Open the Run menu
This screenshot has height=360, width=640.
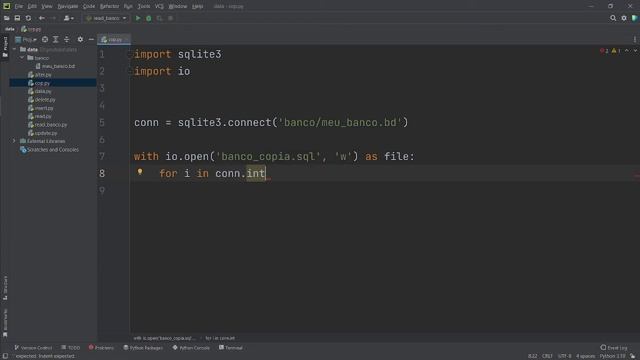click(128, 7)
